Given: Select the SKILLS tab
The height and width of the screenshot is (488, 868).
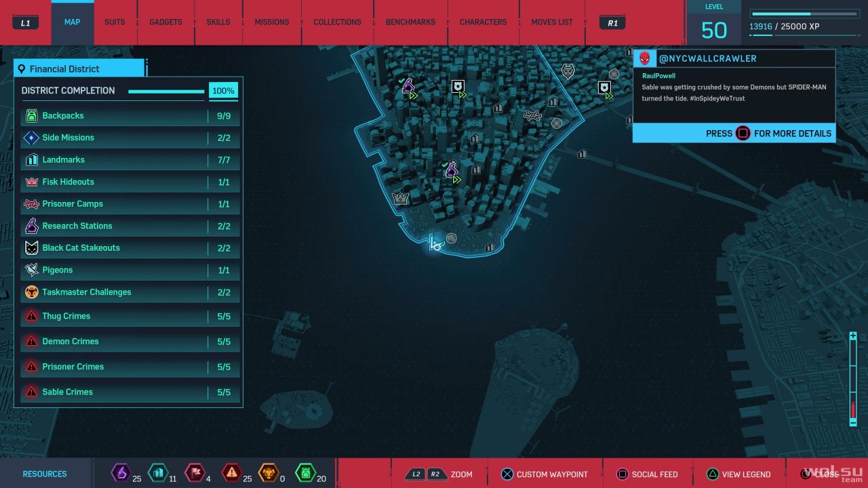Looking at the screenshot, I should [218, 22].
